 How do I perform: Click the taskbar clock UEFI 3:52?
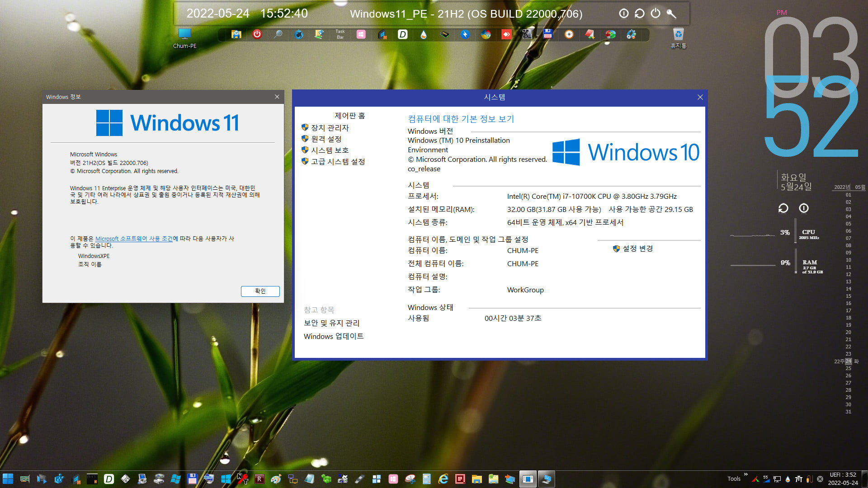tap(843, 479)
